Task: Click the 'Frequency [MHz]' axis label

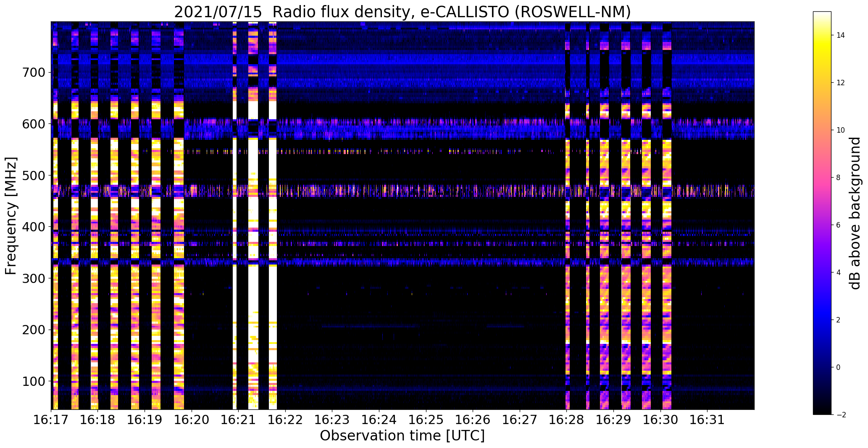Action: [x=11, y=216]
